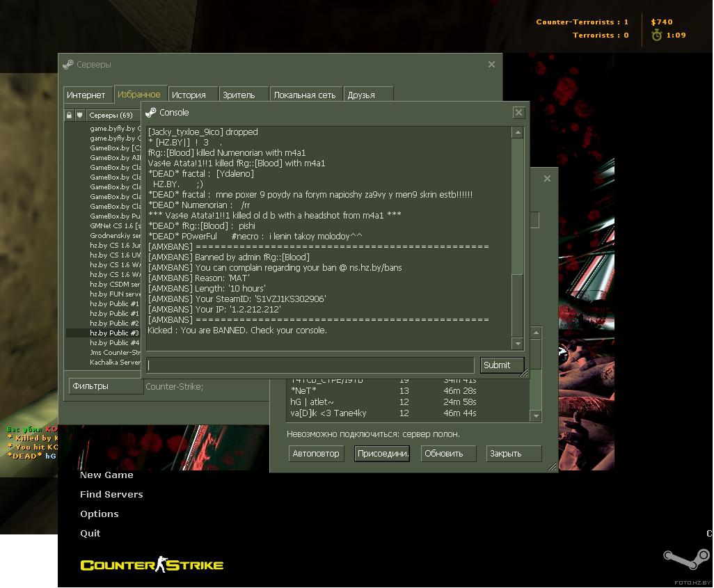Select the hz.by CS 1.6 Jun server row
Viewport: 714px width, 588px height.
click(x=104, y=245)
